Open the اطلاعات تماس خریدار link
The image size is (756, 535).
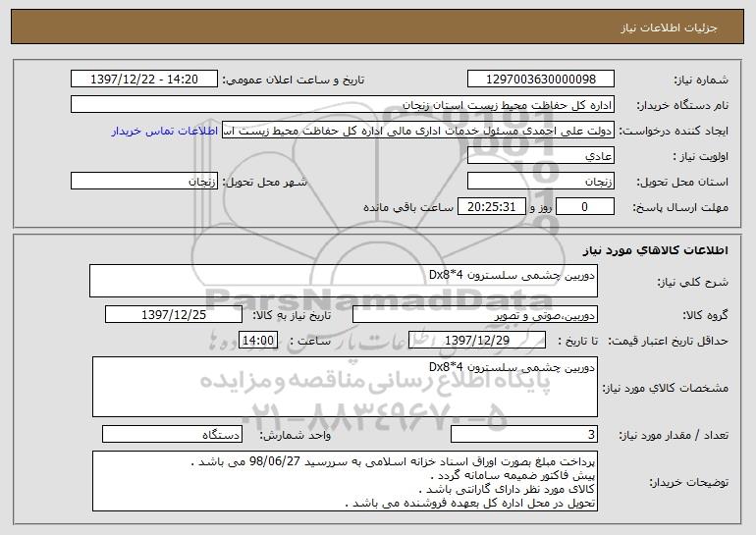pos(165,131)
